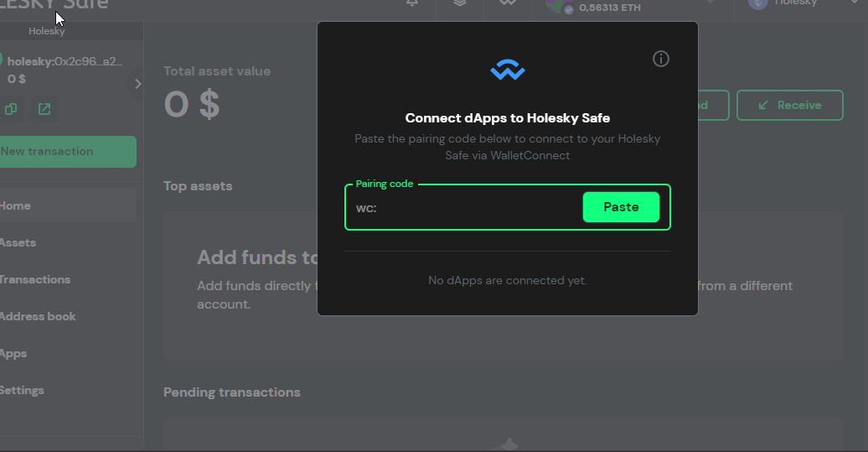Expand the connected wallet dropdown arrow
This screenshot has height=452, width=868.
[710, 3]
